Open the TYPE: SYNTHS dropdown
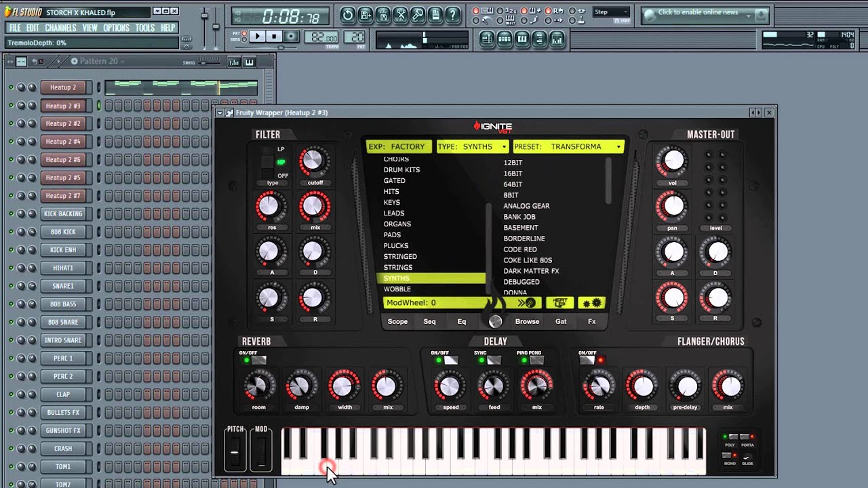Screen dimensions: 868x488 tap(473, 146)
